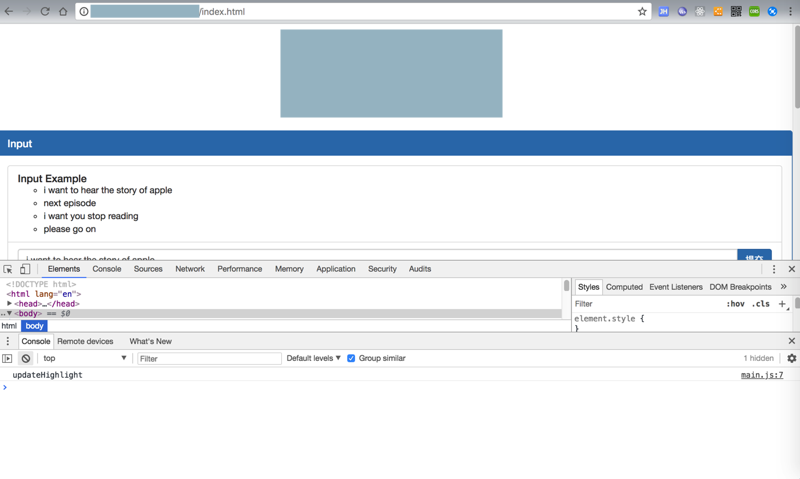
Task: Toggle the device toolbar in DevTools
Action: click(x=24, y=269)
